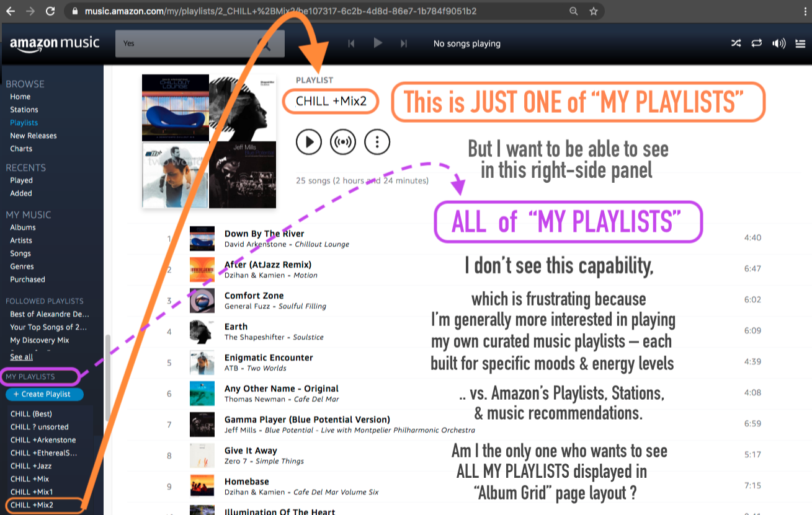The width and height of the screenshot is (812, 515).
Task: Open the CHILL (Best) playlist
Action: tap(30, 413)
